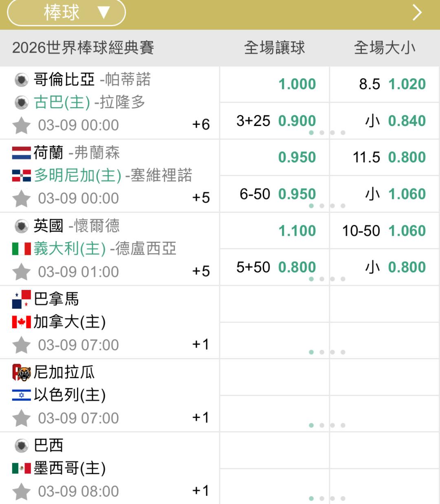Open the 棒球 sport dropdown
440x504 pixels.
(x=66, y=13)
